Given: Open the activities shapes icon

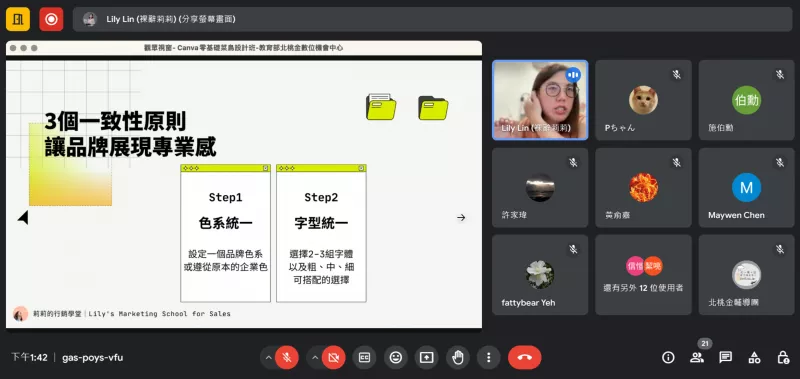Looking at the screenshot, I should [x=754, y=358].
